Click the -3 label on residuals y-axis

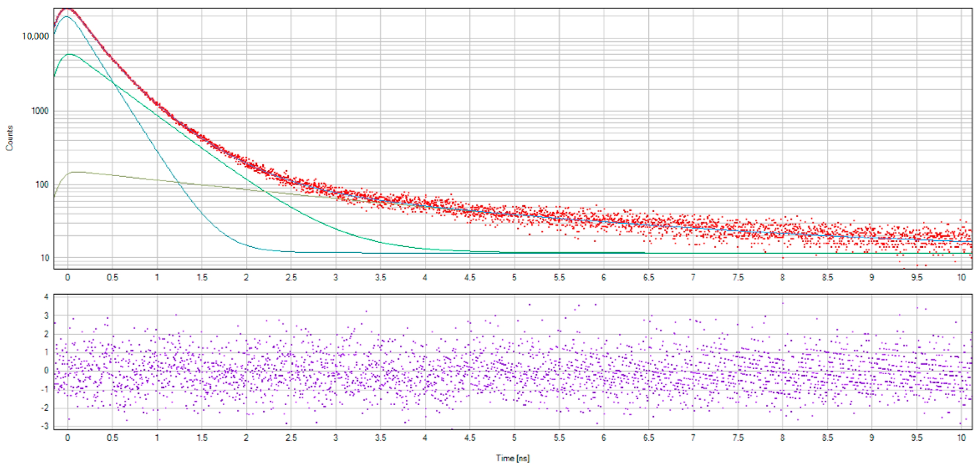(x=45, y=426)
